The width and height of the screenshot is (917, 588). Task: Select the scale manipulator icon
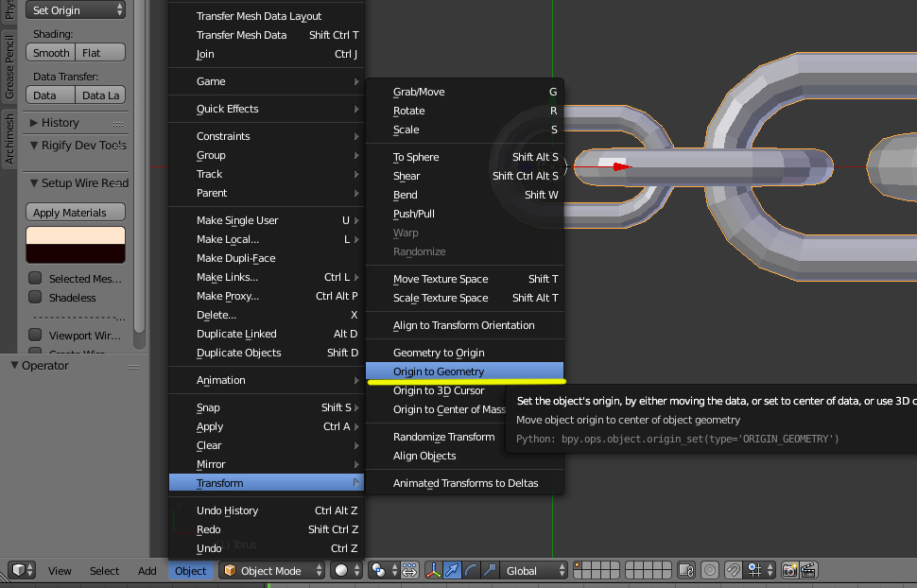click(x=490, y=570)
